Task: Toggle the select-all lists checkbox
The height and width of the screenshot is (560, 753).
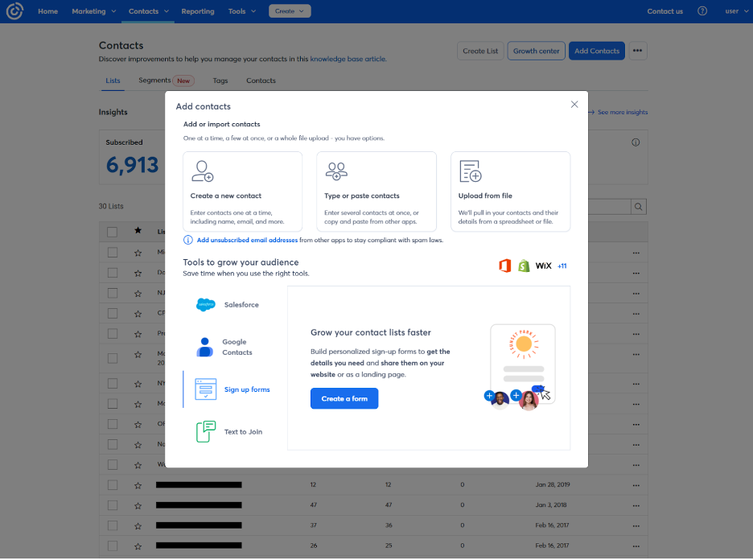Action: (113, 232)
